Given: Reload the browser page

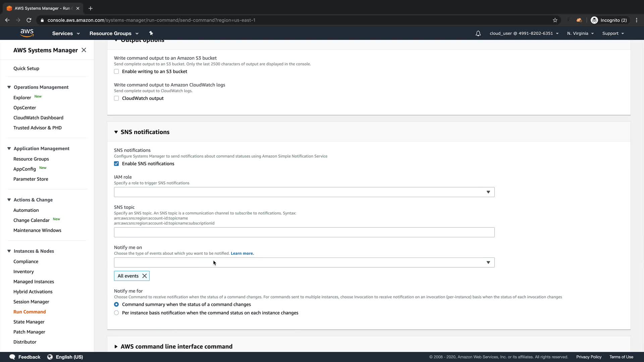Looking at the screenshot, I should click(x=29, y=20).
